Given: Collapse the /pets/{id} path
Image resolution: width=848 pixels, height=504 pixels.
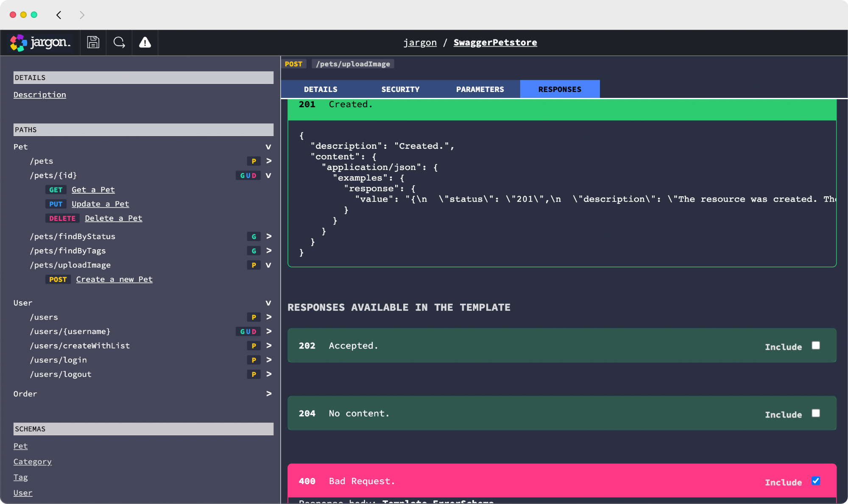Looking at the screenshot, I should 268,175.
